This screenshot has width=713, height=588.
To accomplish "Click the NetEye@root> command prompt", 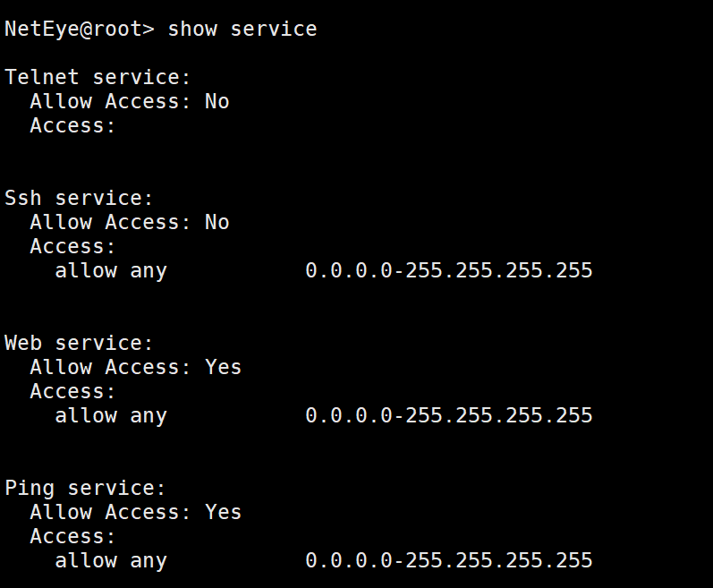I will pyautogui.click(x=80, y=29).
